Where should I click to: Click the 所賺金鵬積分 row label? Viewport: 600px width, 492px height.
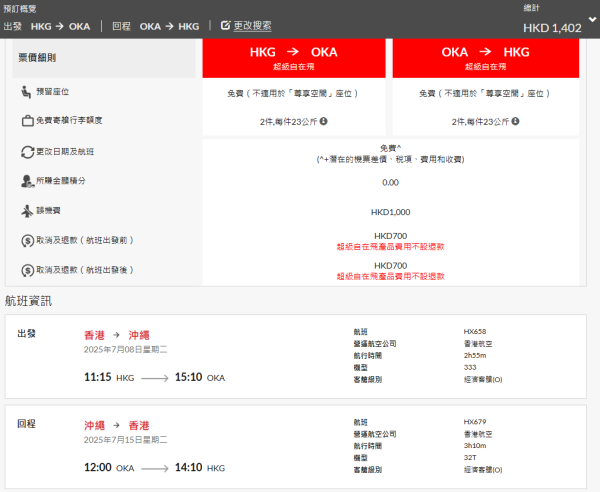[x=61, y=181]
